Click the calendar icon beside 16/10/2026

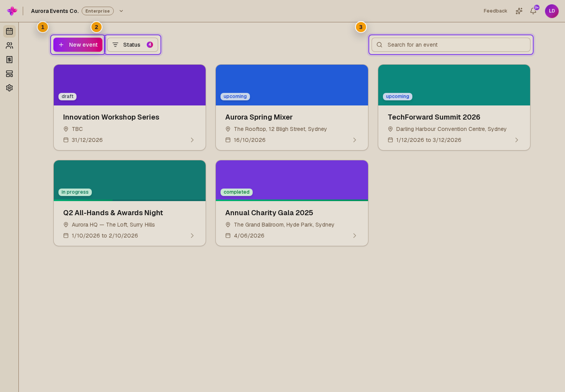pos(228,140)
